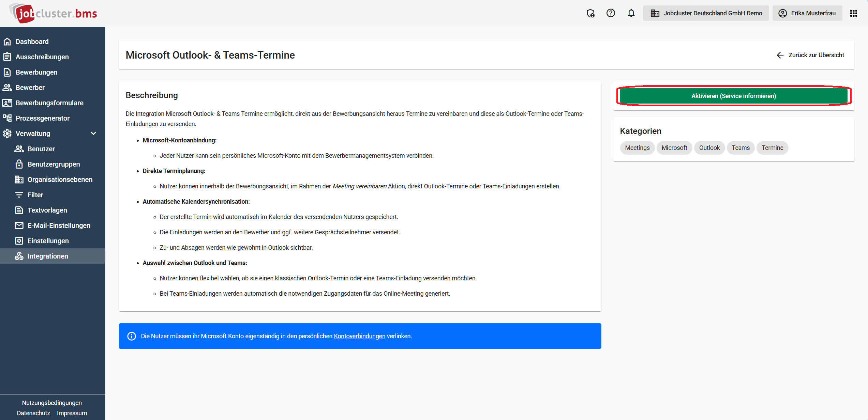Click the Integrationen webhook icon
Image resolution: width=868 pixels, height=420 pixels.
(x=19, y=256)
